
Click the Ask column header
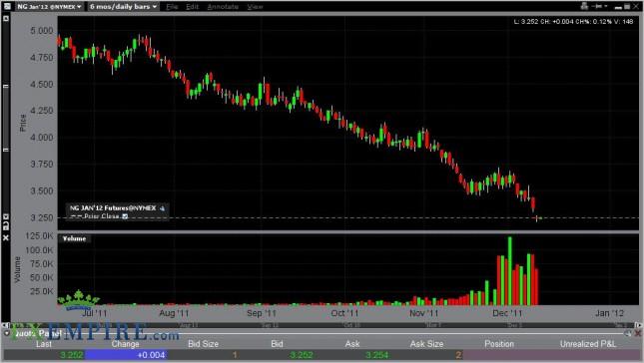[352, 344]
